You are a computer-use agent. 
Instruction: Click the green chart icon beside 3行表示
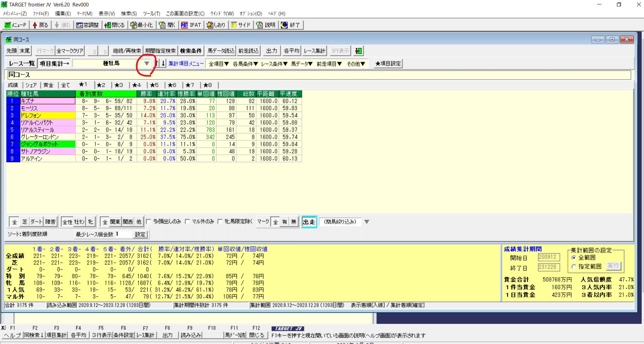pos(358,51)
